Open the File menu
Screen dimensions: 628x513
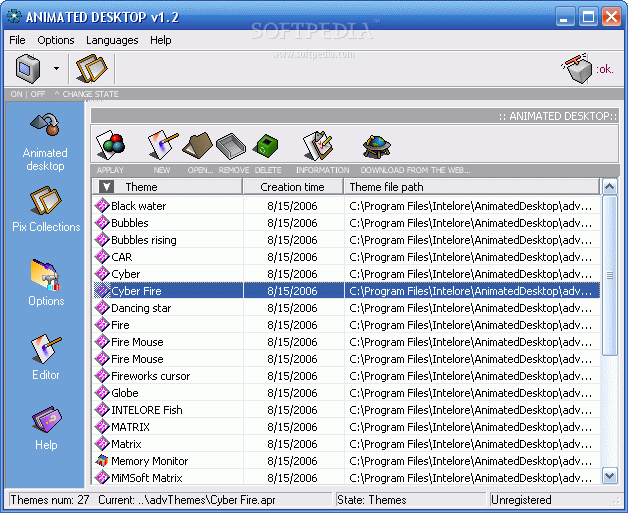pyautogui.click(x=17, y=40)
